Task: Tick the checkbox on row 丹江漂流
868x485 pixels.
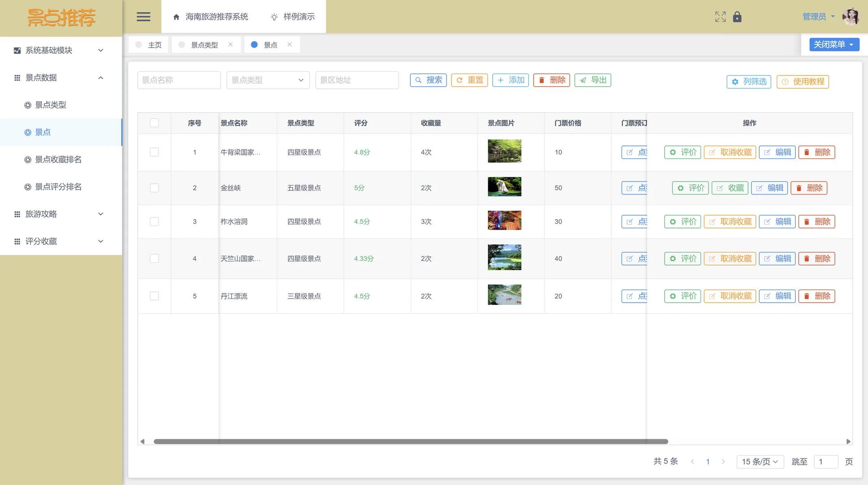Action: pos(154,296)
